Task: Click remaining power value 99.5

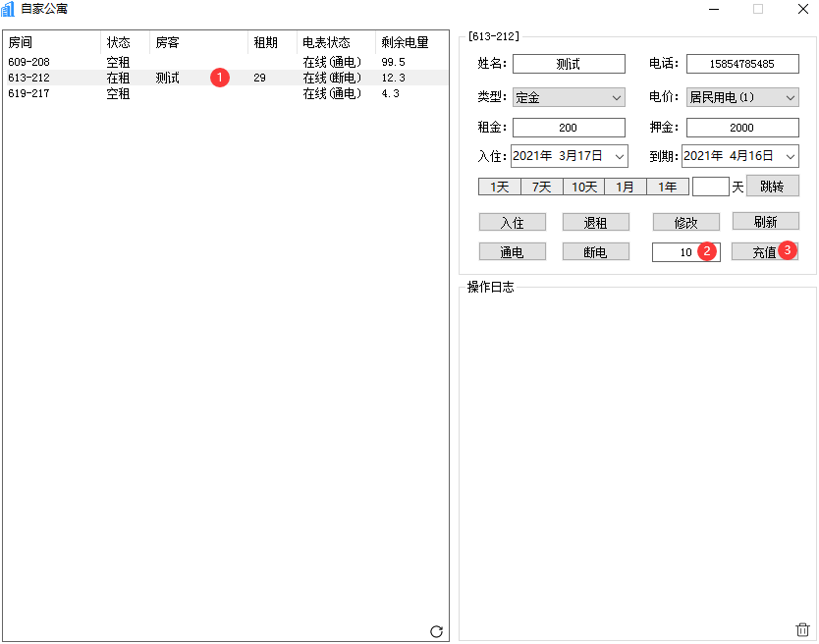Action: coord(393,62)
